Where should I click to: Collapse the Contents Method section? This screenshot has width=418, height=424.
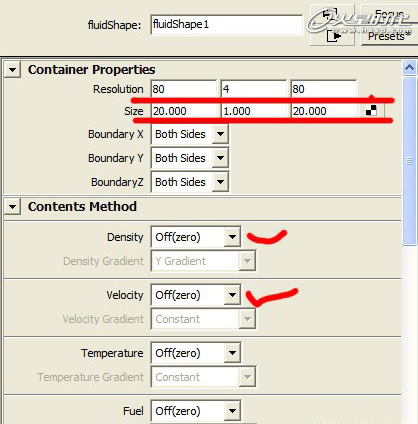[x=12, y=207]
